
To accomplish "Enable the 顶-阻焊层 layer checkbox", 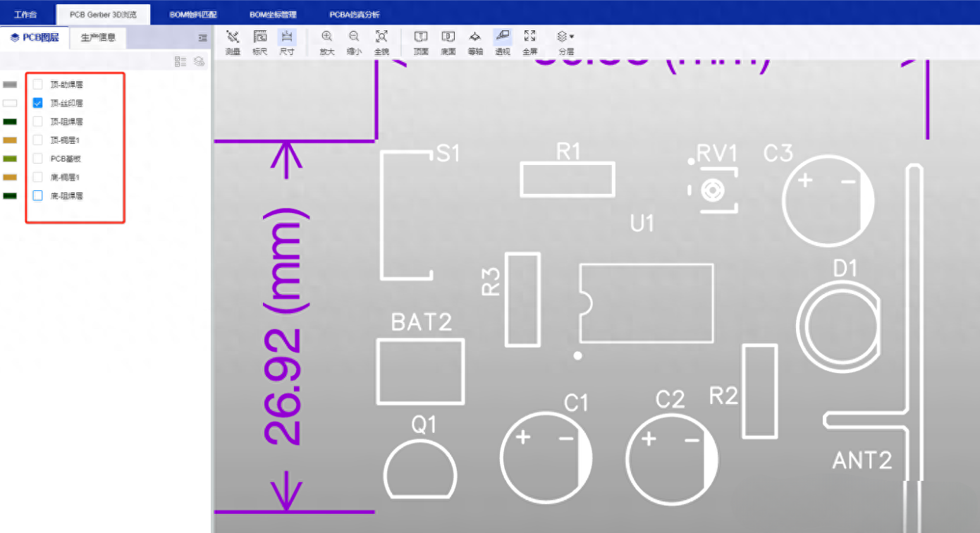I will (x=38, y=121).
